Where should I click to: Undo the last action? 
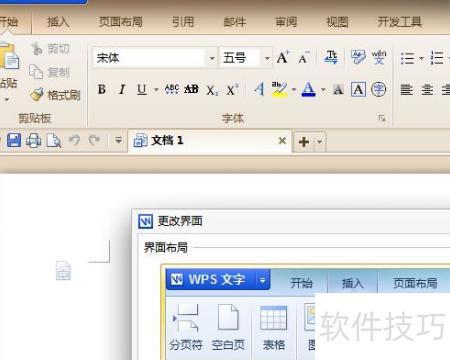point(74,140)
